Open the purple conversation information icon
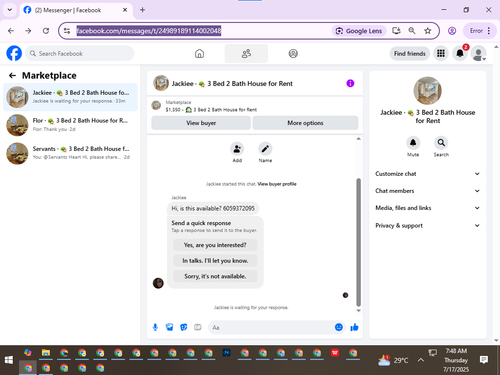 350,83
